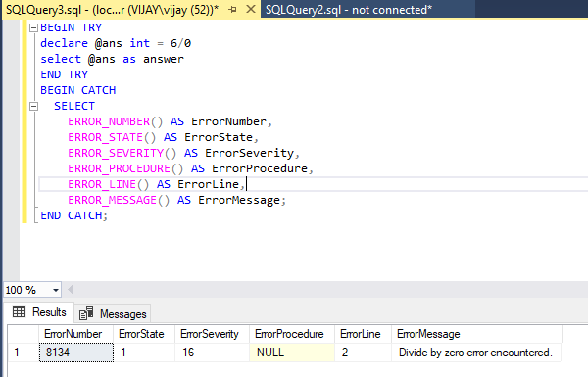Click the END CATCH; line
The image size is (588, 377).
pos(73,215)
